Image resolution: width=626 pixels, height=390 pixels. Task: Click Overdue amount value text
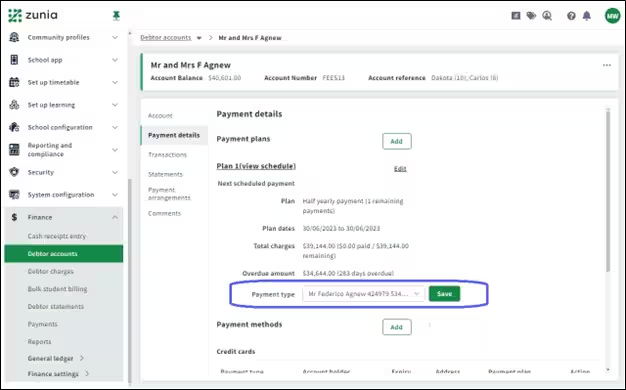(348, 273)
